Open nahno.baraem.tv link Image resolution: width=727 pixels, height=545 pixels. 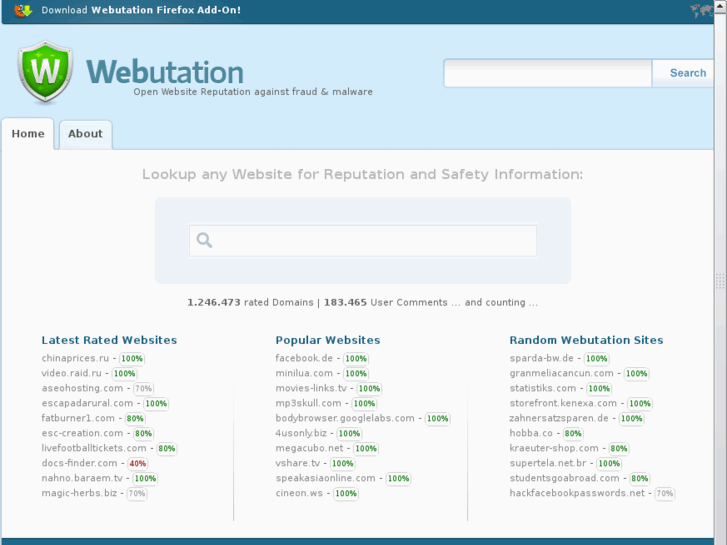click(x=82, y=478)
